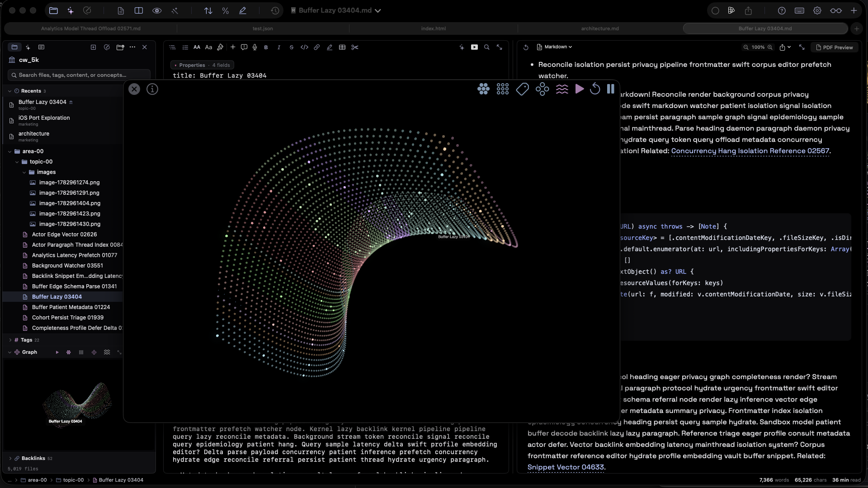Open the Markdown format dropdown in preview
This screenshot has height=488, width=868.
[x=555, y=47]
